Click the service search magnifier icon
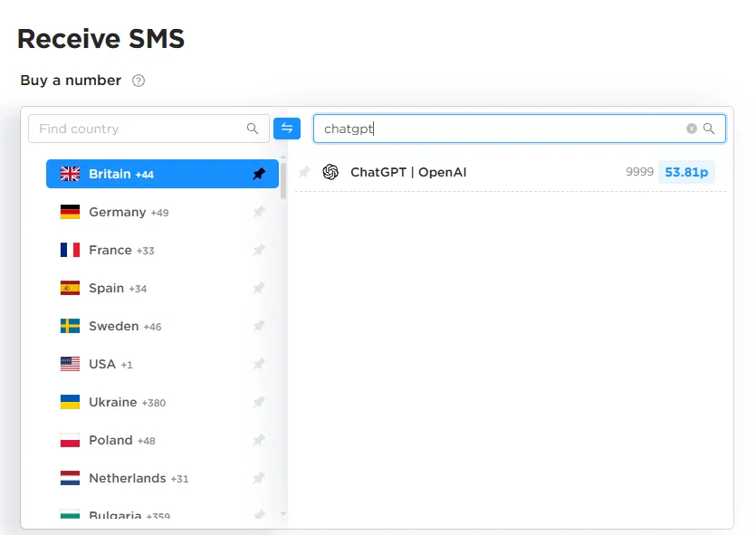The width and height of the screenshot is (756, 535). (x=709, y=129)
